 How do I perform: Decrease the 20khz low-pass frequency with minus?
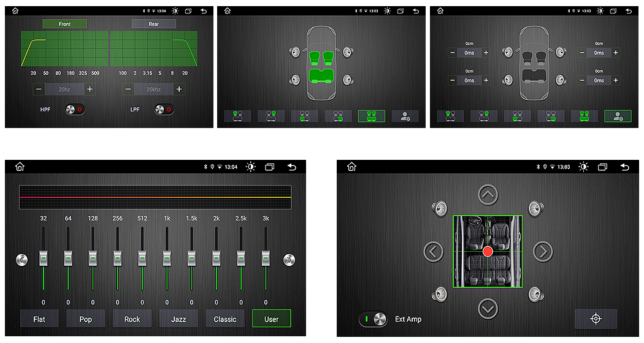click(x=128, y=89)
